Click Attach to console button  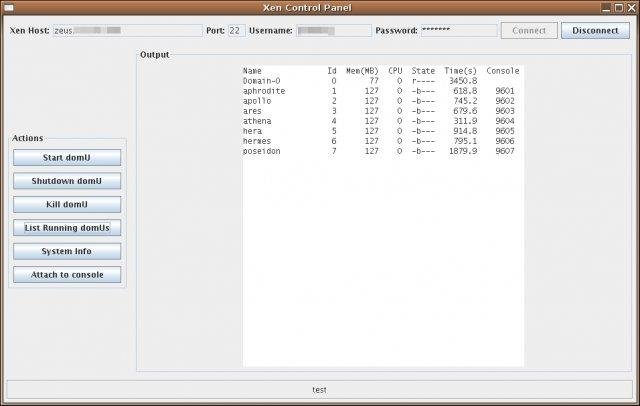click(x=67, y=275)
